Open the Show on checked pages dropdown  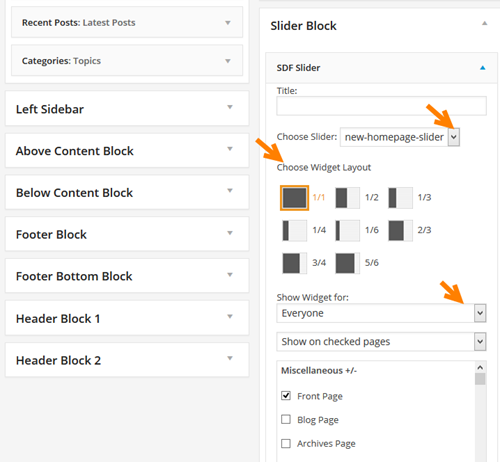click(381, 342)
